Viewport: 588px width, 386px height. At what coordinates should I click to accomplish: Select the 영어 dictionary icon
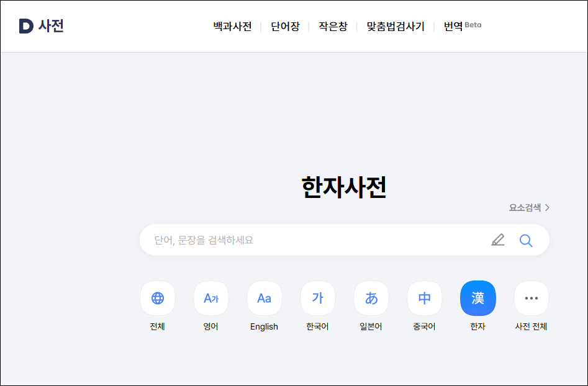[x=210, y=298]
